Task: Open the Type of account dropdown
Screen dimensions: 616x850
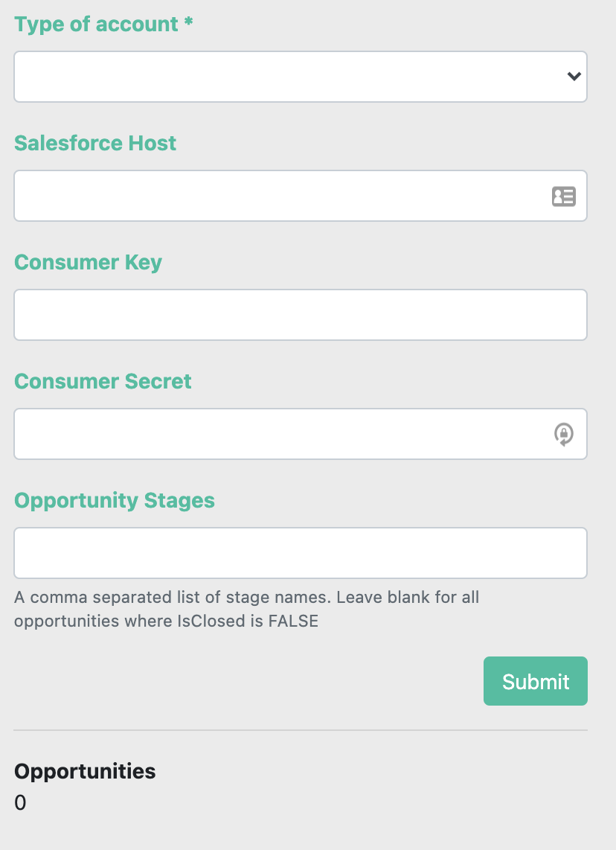Action: click(301, 77)
